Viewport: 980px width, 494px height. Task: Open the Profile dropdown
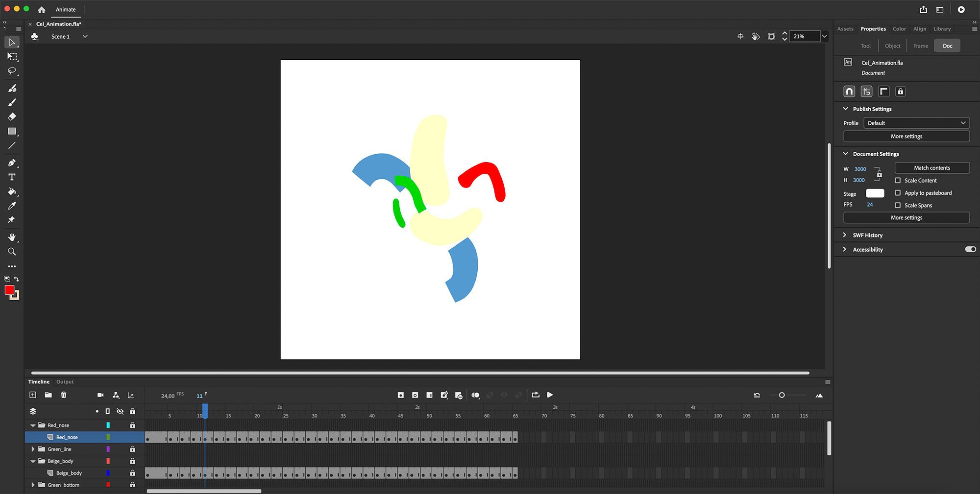(916, 123)
